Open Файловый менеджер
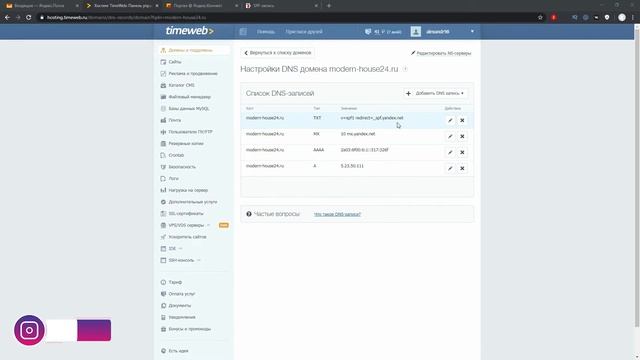Image resolution: width=640 pixels, height=360 pixels. point(189,97)
